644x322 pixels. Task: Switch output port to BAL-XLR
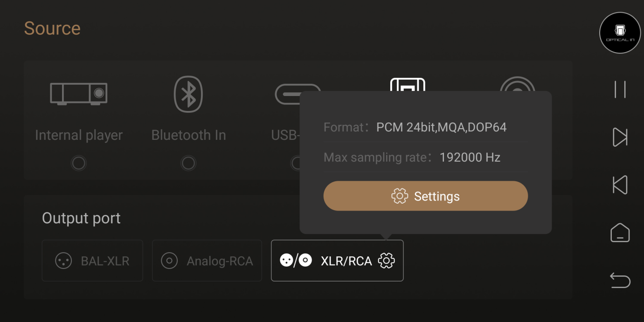click(92, 260)
